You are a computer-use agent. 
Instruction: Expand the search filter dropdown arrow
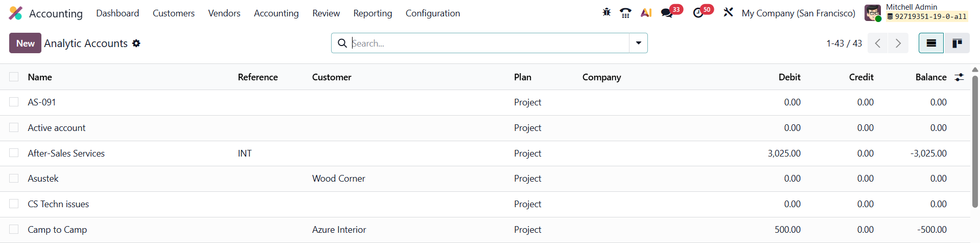click(x=638, y=43)
